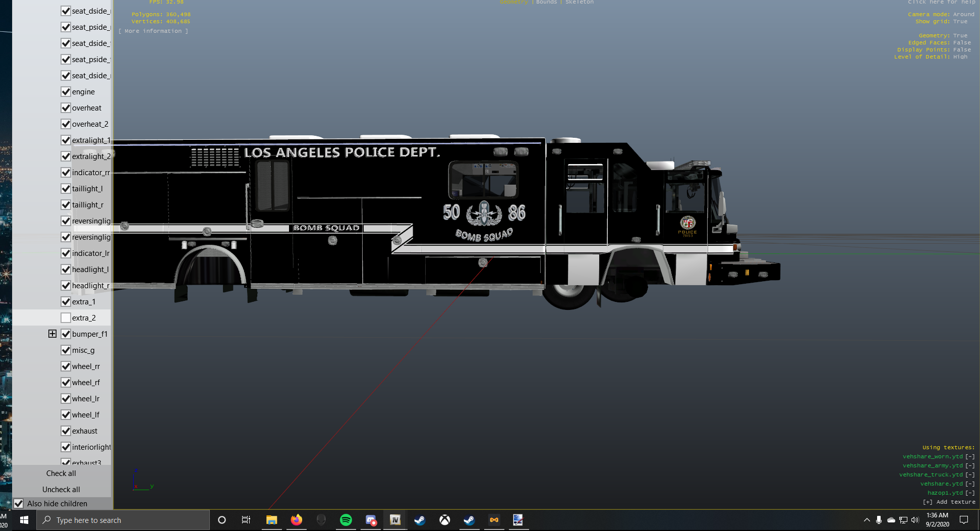Remove the vehshare_worn.ytd texture

[x=969, y=456]
